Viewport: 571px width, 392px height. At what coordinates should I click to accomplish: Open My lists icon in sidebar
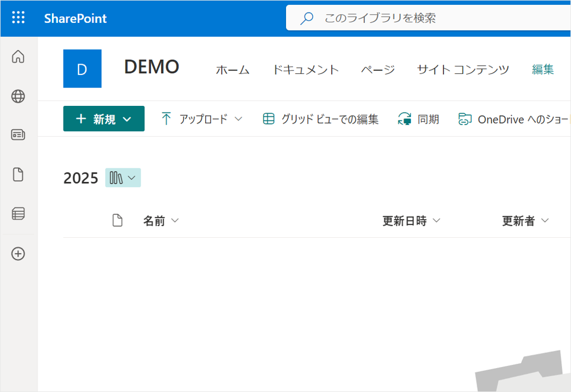coord(18,214)
